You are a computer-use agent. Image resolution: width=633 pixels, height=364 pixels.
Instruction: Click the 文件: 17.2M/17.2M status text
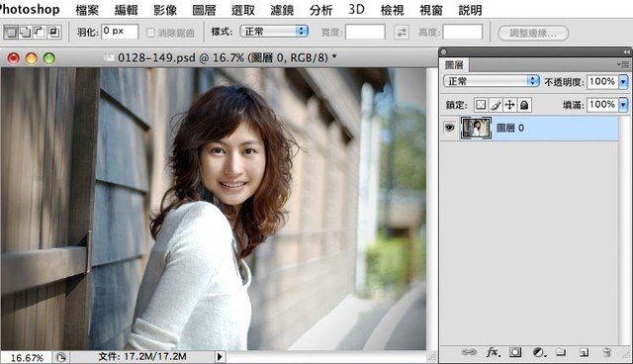[142, 357]
